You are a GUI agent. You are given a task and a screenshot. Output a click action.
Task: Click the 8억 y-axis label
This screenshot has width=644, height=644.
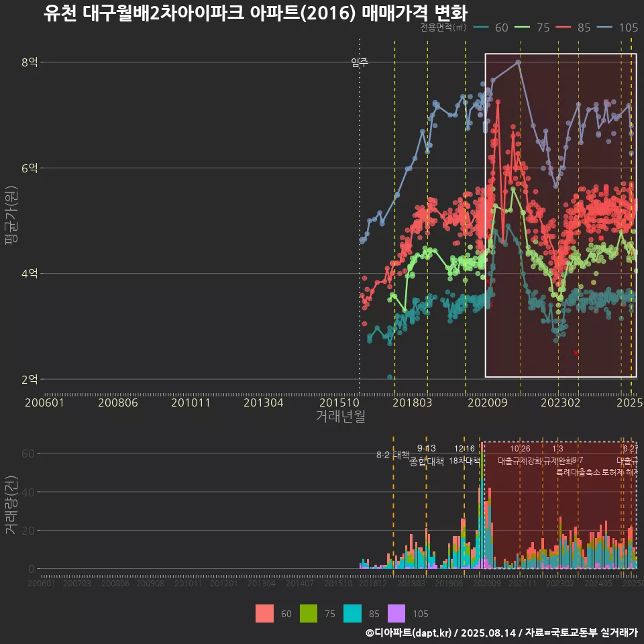pos(30,62)
